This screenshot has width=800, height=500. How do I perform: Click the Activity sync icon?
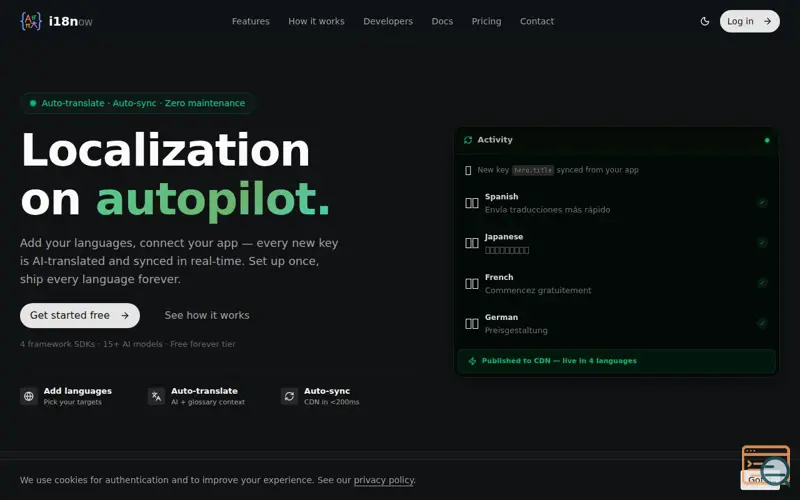click(x=468, y=140)
